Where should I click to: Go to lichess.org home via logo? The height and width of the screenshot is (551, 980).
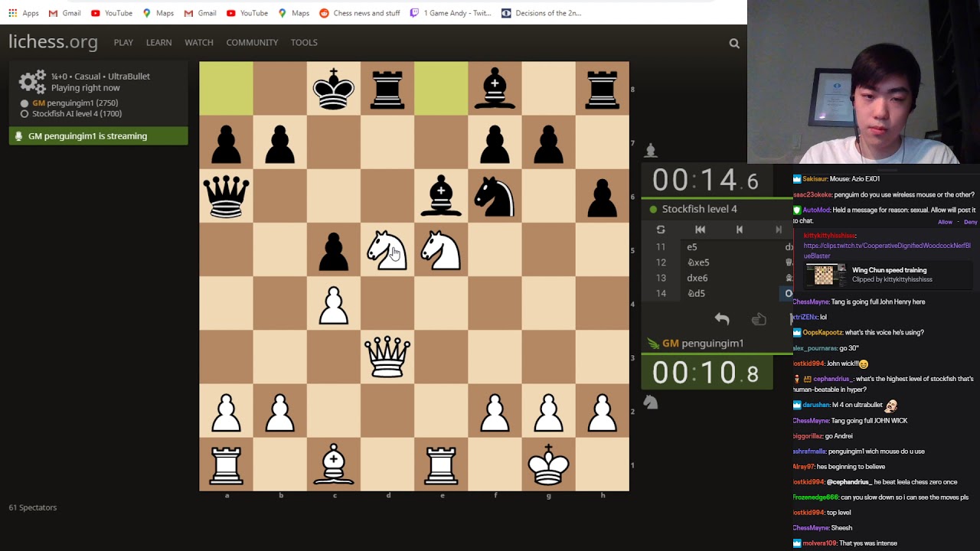(53, 42)
